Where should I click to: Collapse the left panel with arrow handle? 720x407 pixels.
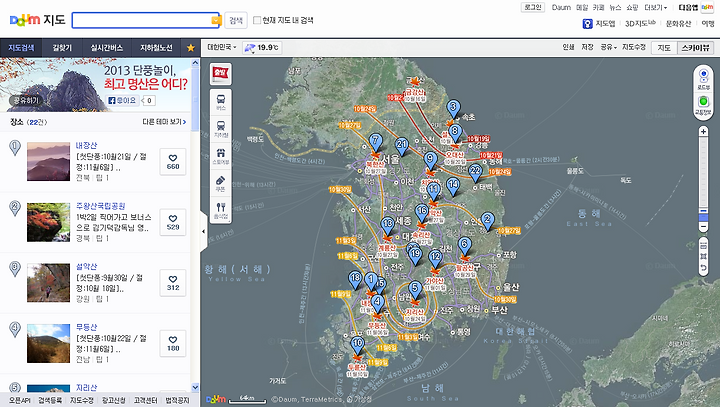(203, 232)
